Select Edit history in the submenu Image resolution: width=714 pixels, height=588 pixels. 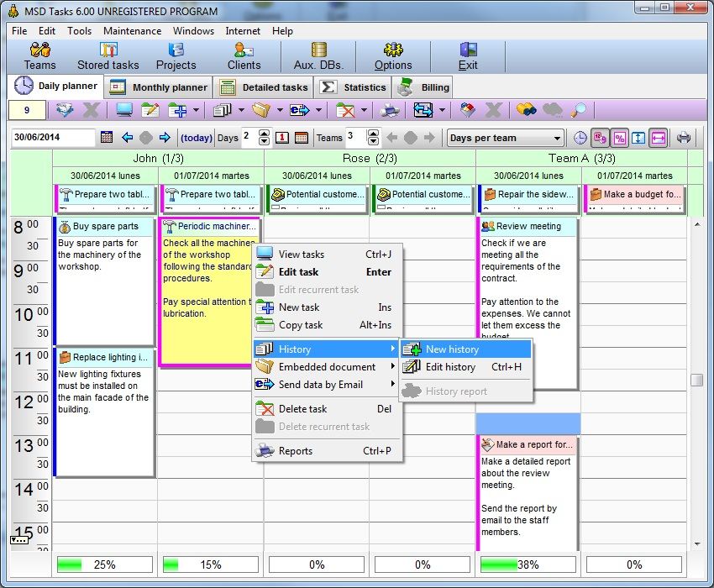point(466,366)
